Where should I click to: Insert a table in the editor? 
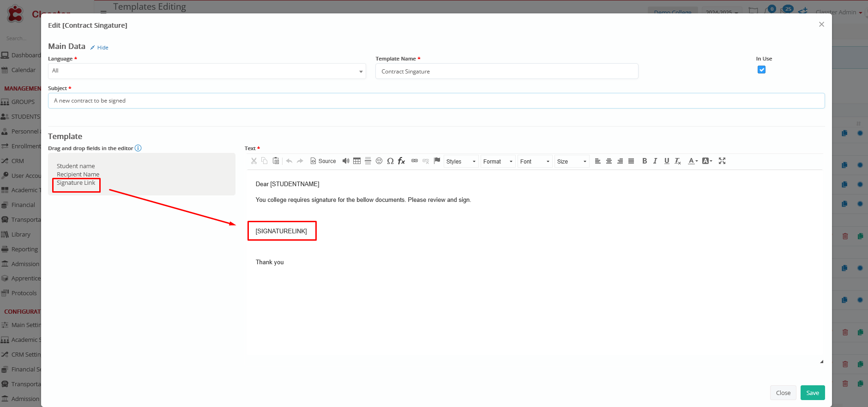point(357,161)
